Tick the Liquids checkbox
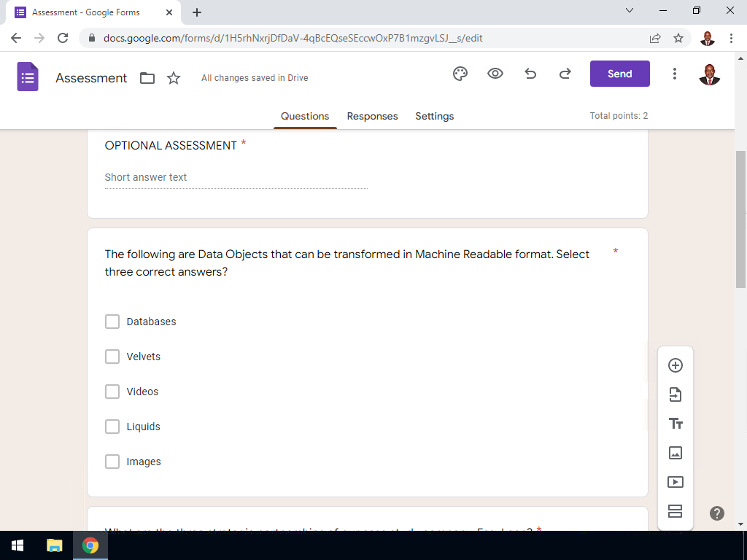This screenshot has height=560, width=747. point(112,427)
